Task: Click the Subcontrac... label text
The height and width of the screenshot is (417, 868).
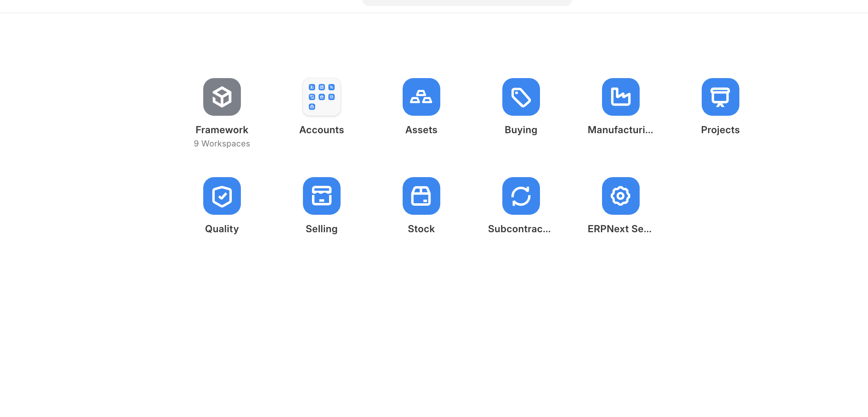Action: coord(519,229)
